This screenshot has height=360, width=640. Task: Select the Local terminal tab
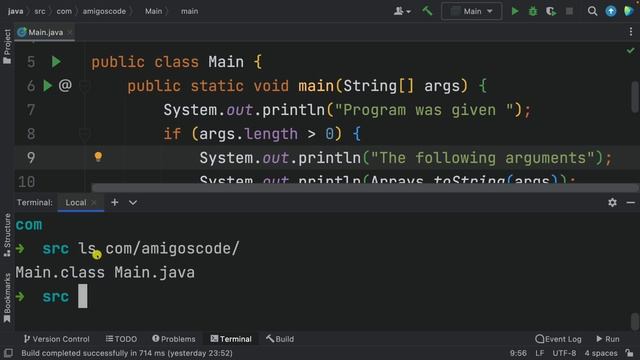(76, 202)
